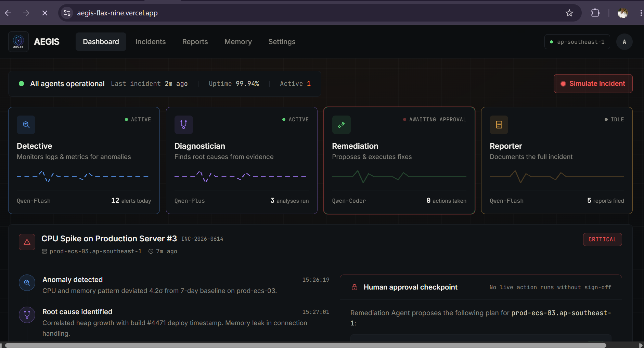This screenshot has width=644, height=348.
Task: Click the ACTIVE status on Diagnostician card
Action: (x=298, y=120)
